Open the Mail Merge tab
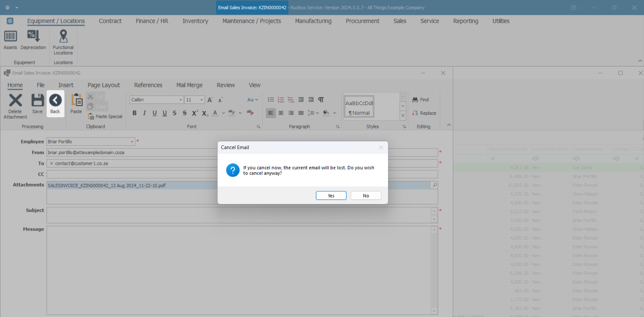 [x=190, y=85]
